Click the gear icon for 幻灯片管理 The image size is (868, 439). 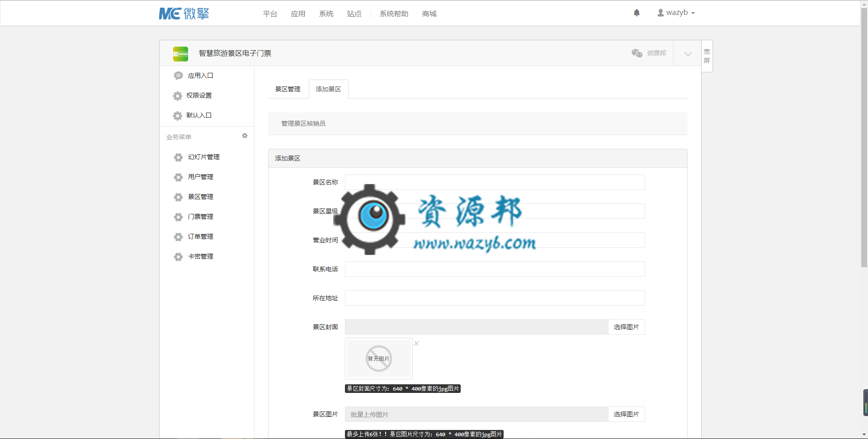tap(178, 157)
